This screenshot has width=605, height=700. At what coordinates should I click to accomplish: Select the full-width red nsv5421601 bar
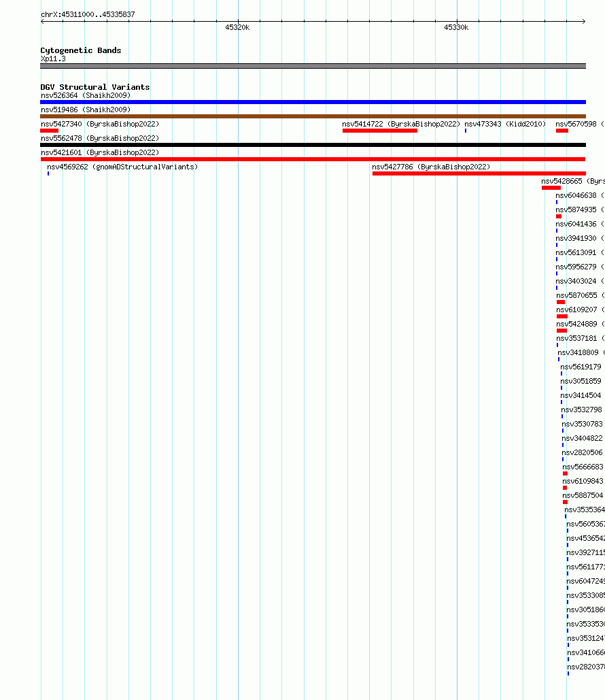(313, 159)
